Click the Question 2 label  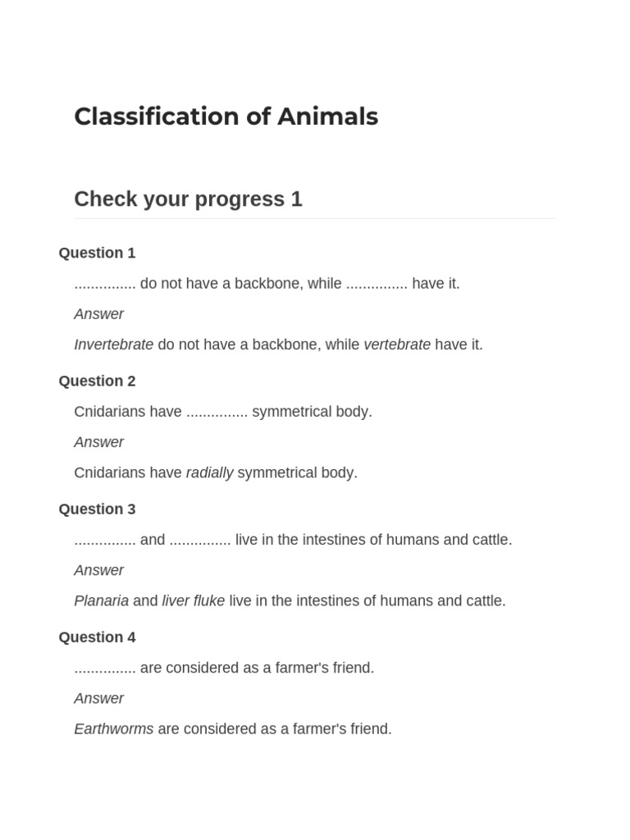(97, 381)
